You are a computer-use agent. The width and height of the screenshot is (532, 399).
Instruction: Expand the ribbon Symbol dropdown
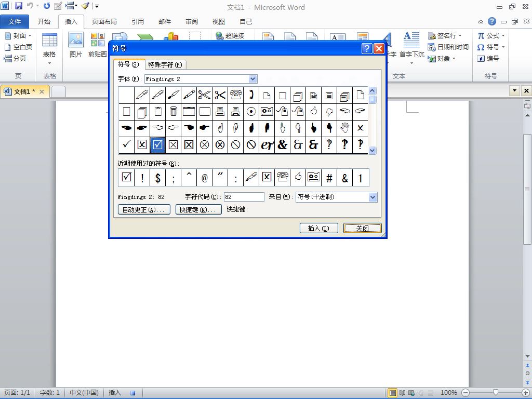click(x=503, y=47)
